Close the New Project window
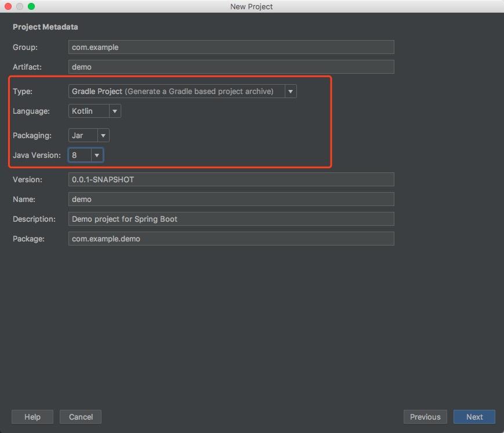 [x=8, y=6]
